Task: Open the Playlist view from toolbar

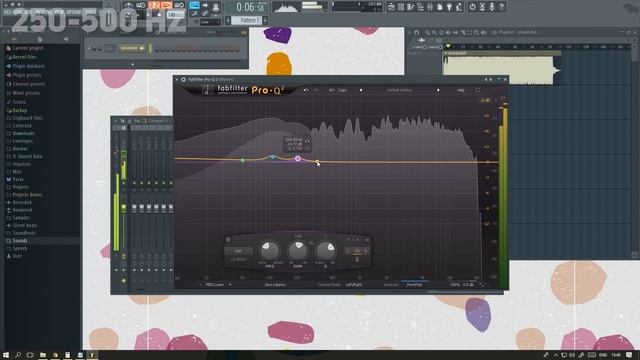Action: point(391,7)
